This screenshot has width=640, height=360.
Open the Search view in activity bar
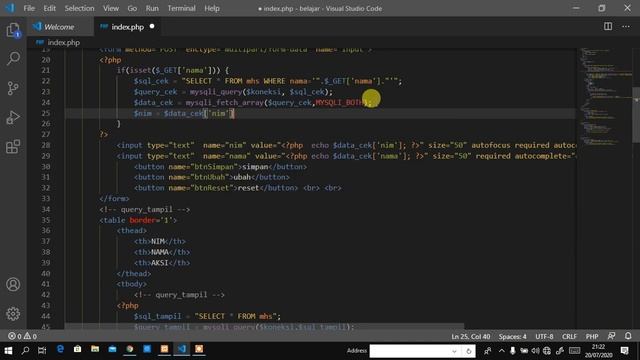(13, 58)
